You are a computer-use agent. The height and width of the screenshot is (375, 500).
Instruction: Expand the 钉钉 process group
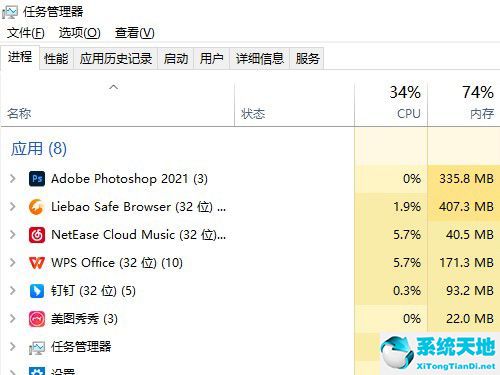pos(13,291)
